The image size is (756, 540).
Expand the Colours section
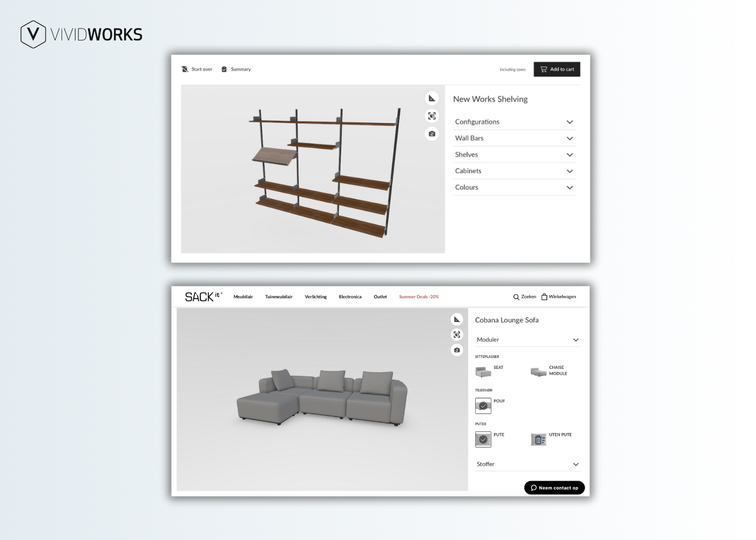tap(515, 187)
